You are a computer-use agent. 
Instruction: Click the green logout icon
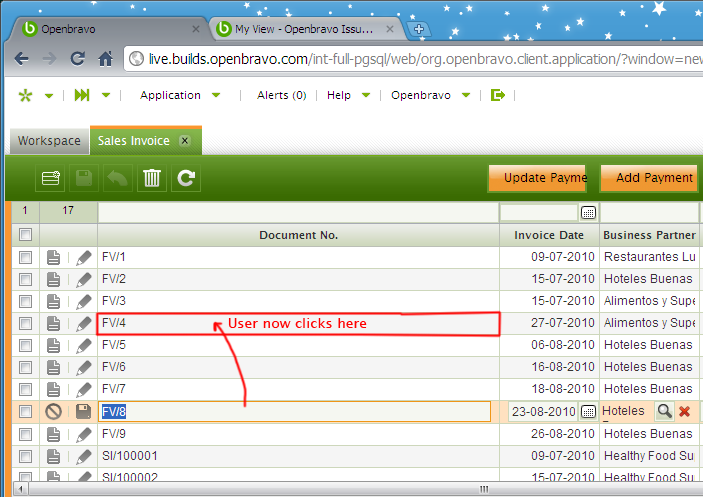point(498,95)
